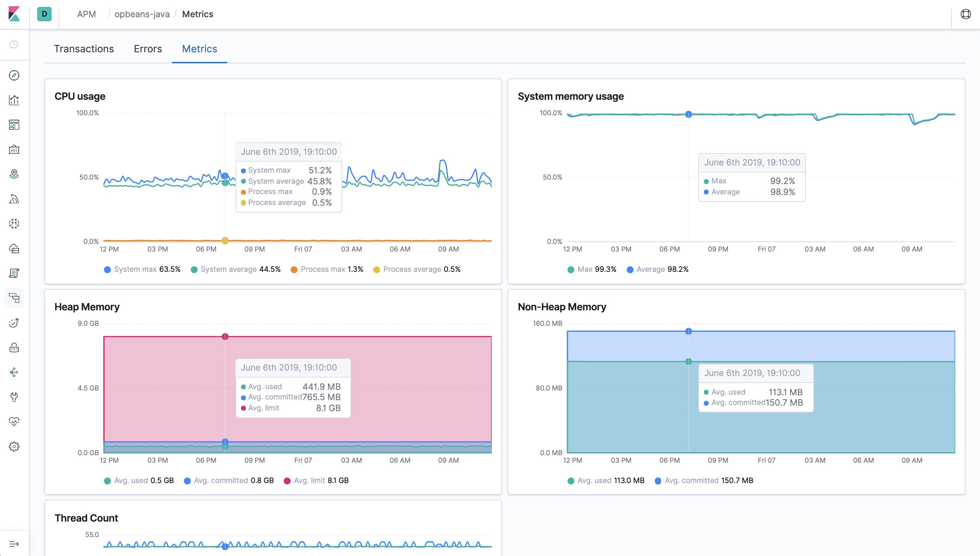Click the pink Avg. limit legend dot
Screen dimensions: 980x556
click(288, 480)
